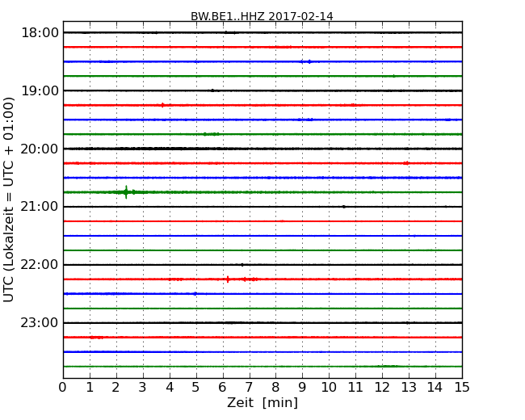This screenshot has width=525, height=420.
Task: Click the x-axis tick label 11
Action: [x=355, y=388]
